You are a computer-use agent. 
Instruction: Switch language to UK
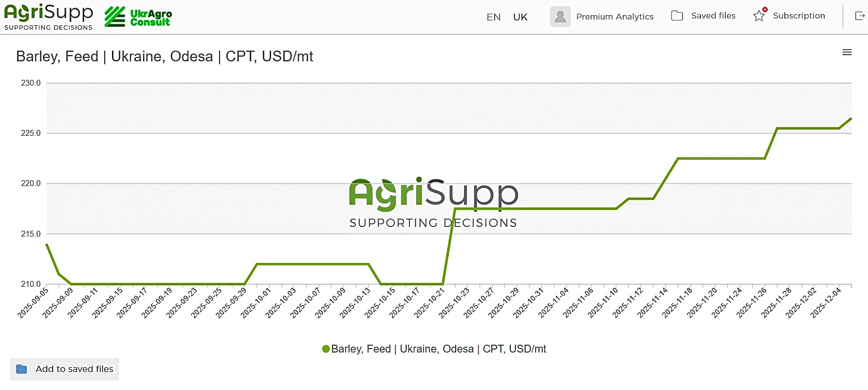coord(520,17)
